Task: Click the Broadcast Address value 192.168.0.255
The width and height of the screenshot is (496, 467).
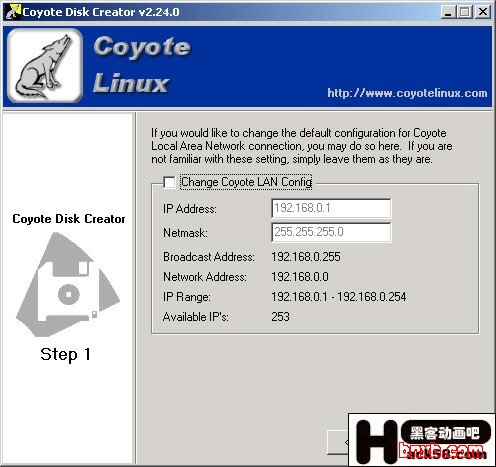Action: point(306,257)
